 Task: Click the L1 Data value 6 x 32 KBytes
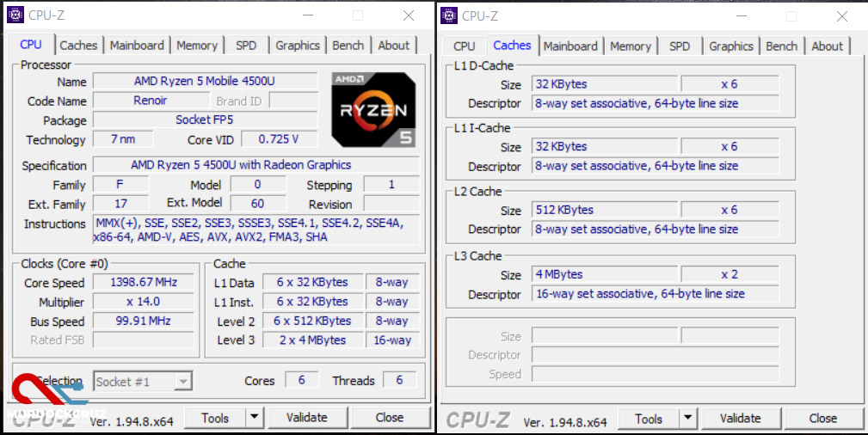tap(313, 282)
